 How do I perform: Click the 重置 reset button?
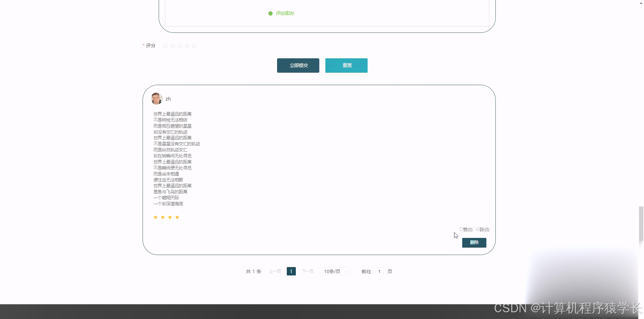[346, 65]
